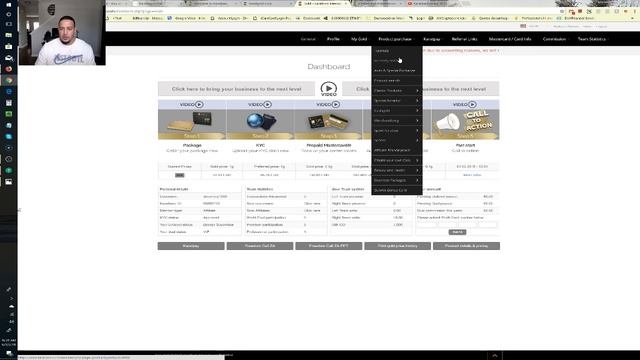Open the Karatpay navigation menu
The width and height of the screenshot is (640, 360).
[432, 39]
